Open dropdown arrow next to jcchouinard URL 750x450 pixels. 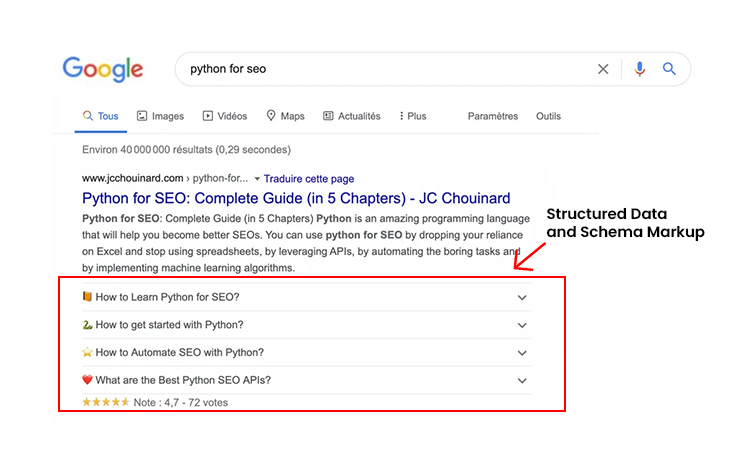(x=256, y=178)
